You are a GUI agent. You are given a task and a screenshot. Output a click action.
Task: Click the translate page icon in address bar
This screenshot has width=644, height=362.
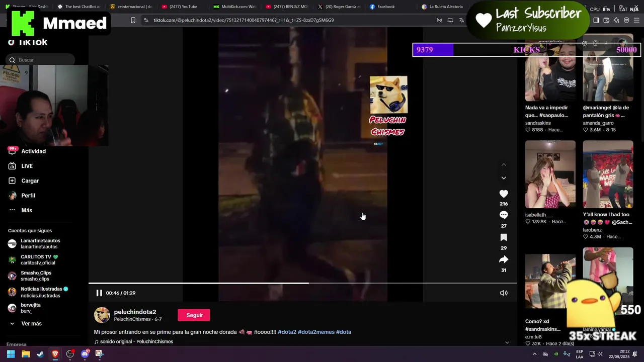pyautogui.click(x=461, y=20)
